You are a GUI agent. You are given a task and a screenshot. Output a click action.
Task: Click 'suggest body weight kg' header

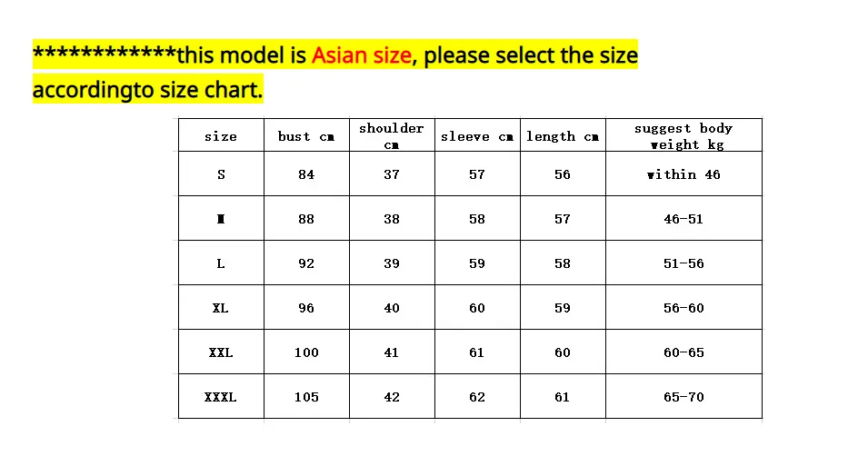(x=683, y=135)
